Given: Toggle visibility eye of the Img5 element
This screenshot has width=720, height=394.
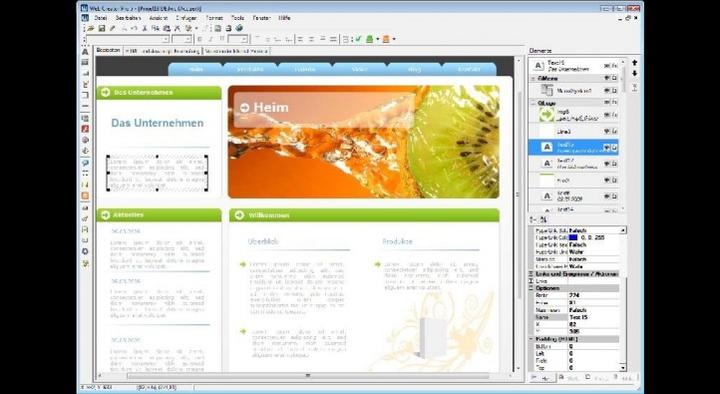Looking at the screenshot, I should 607,115.
